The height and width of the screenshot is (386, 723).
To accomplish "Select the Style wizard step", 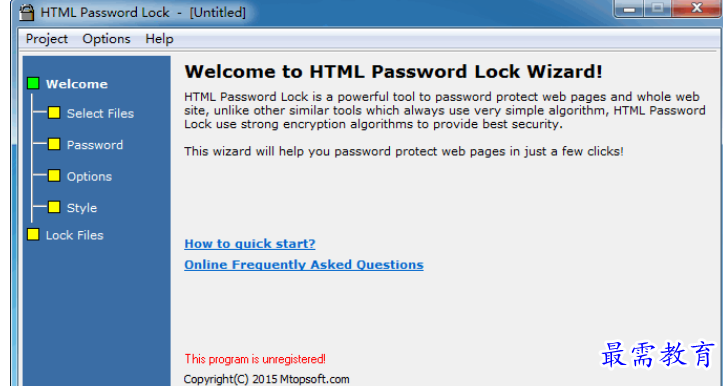I will pos(82,208).
